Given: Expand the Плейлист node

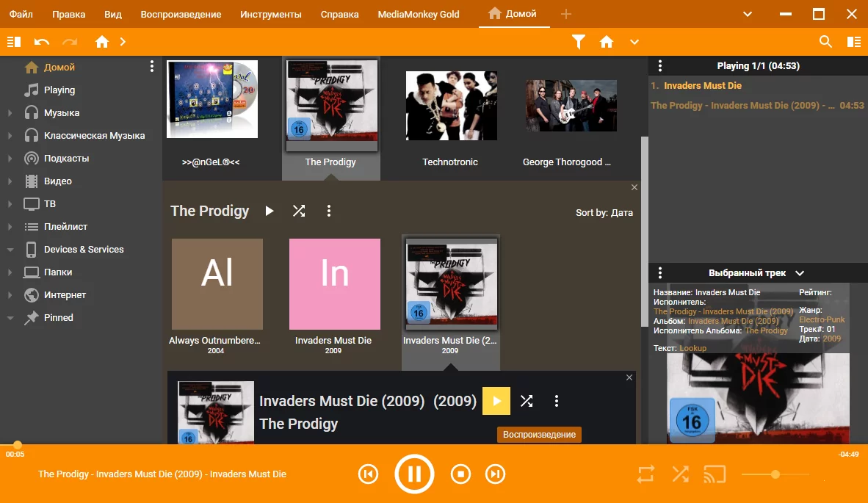Looking at the screenshot, I should coord(10,226).
